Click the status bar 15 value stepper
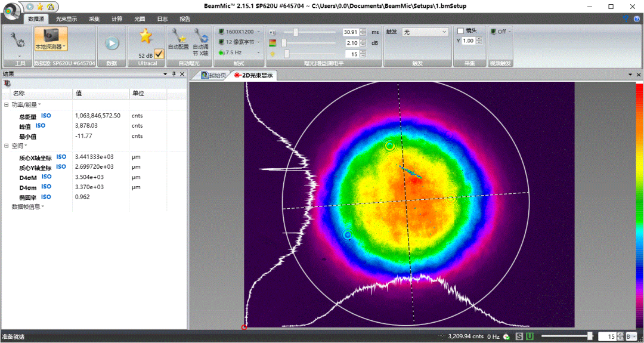The width and height of the screenshot is (644, 343). coord(620,336)
